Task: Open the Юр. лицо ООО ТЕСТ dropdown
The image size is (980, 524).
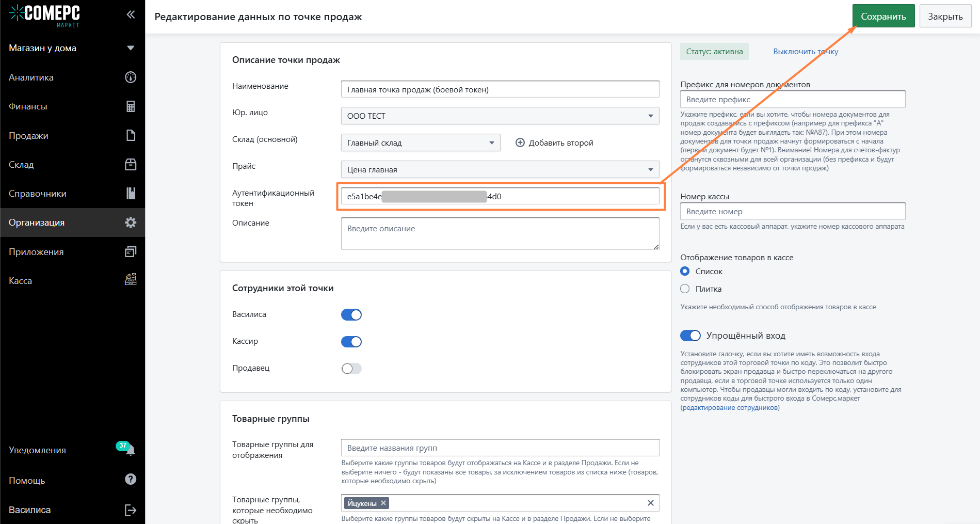Action: [500, 116]
